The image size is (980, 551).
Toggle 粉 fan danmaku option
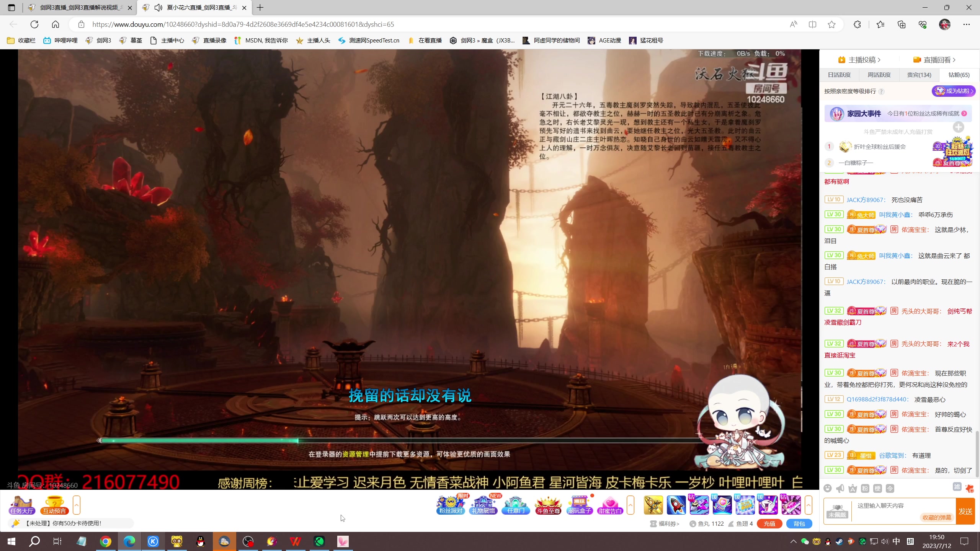(865, 488)
